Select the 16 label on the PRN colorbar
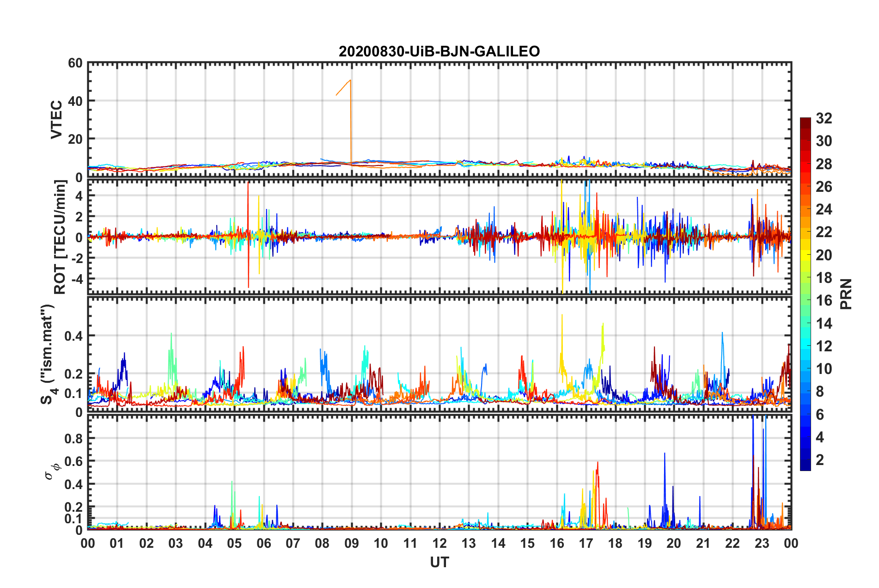This screenshot has height=588, width=879. 824,300
